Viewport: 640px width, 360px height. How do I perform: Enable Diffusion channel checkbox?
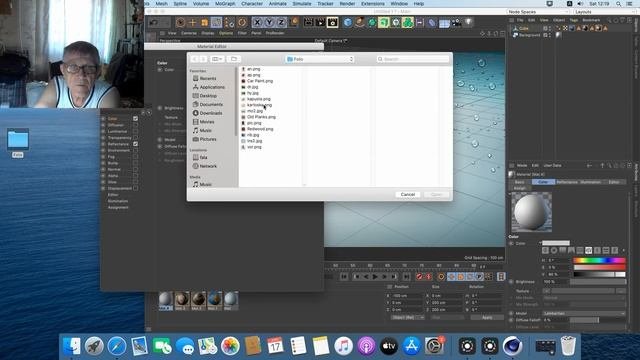tap(135, 125)
